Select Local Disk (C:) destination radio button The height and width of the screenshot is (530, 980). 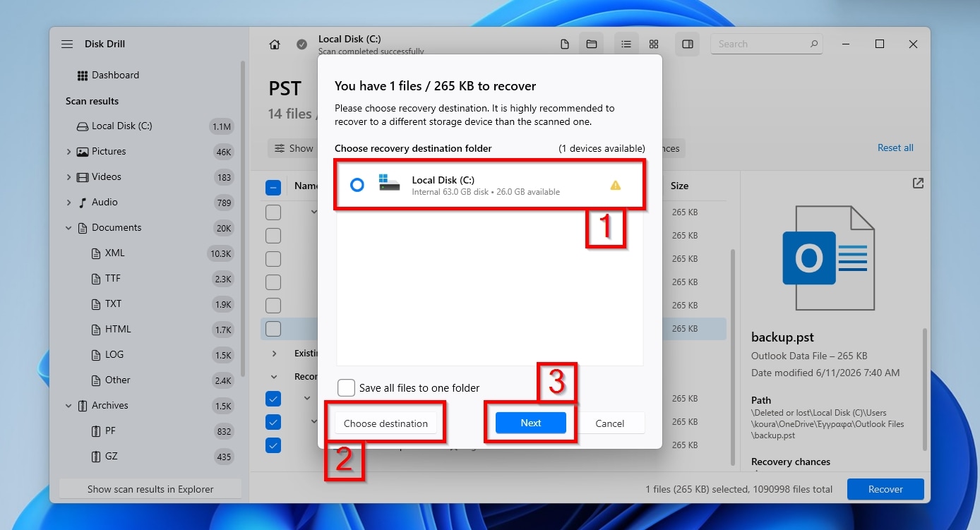click(357, 185)
